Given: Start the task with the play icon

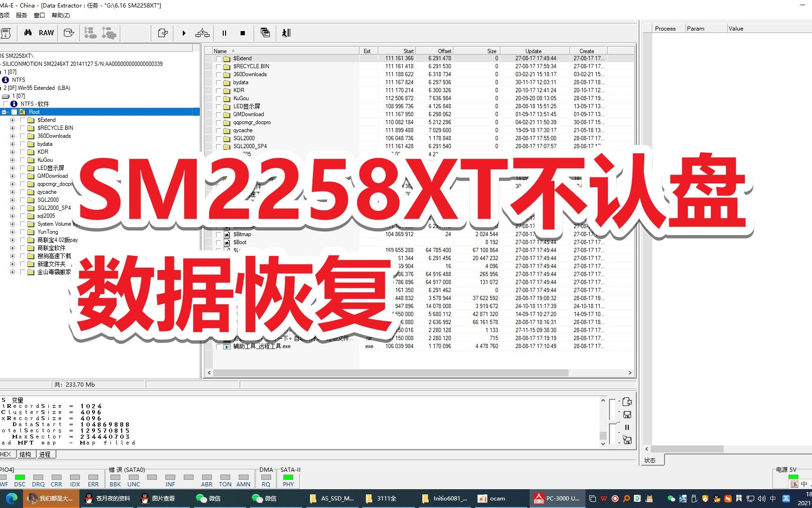Looking at the screenshot, I should click(x=184, y=33).
